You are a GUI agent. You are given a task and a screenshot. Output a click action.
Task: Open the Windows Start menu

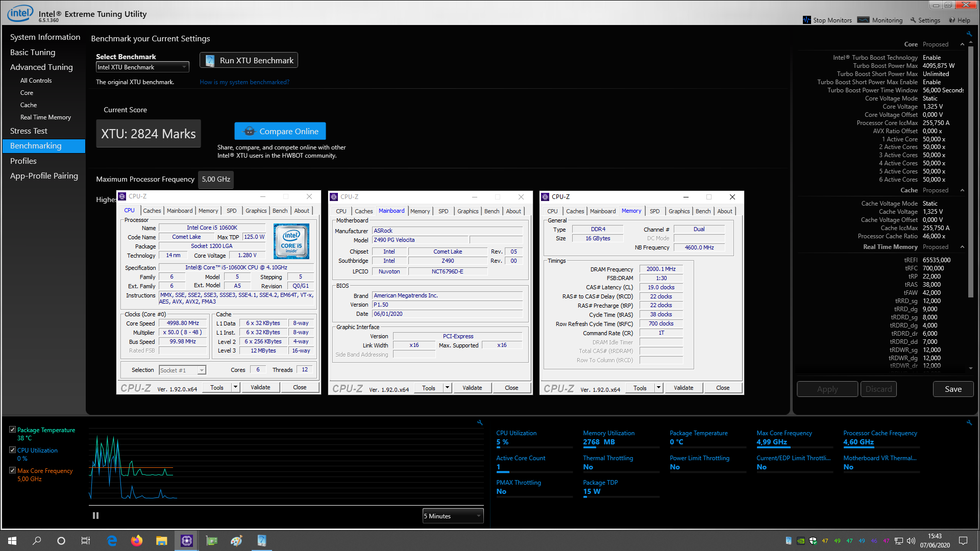12,541
